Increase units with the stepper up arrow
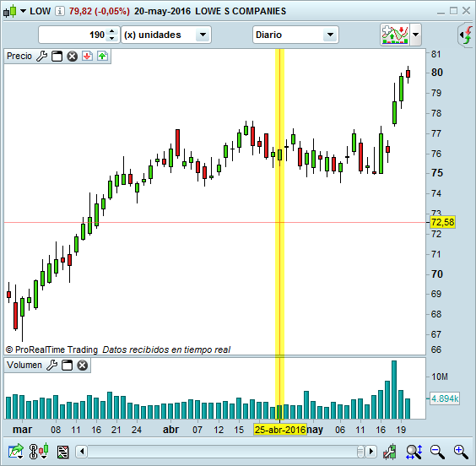Image resolution: width=476 pixels, height=466 pixels. click(112, 31)
